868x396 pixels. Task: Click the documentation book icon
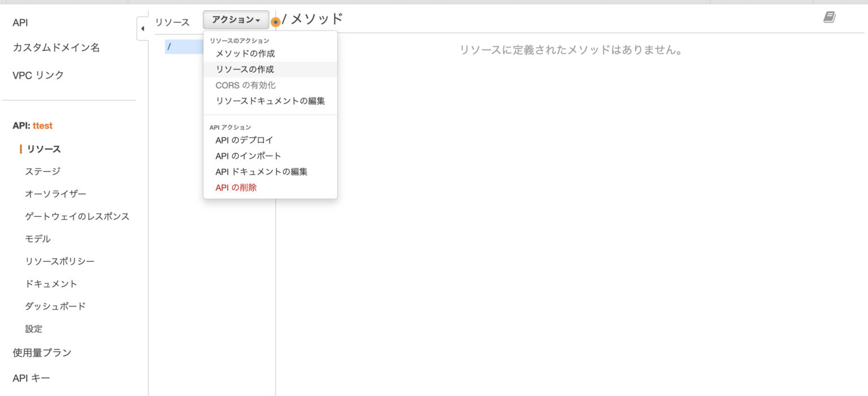(828, 17)
